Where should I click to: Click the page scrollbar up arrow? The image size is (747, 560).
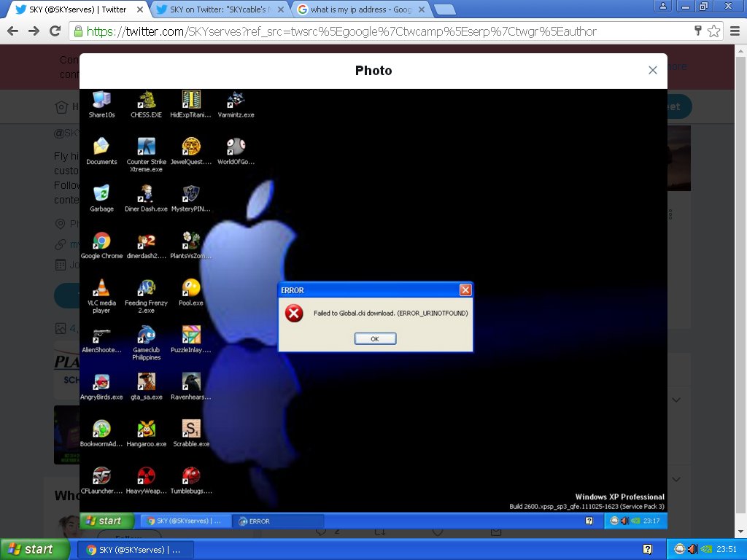pyautogui.click(x=741, y=51)
